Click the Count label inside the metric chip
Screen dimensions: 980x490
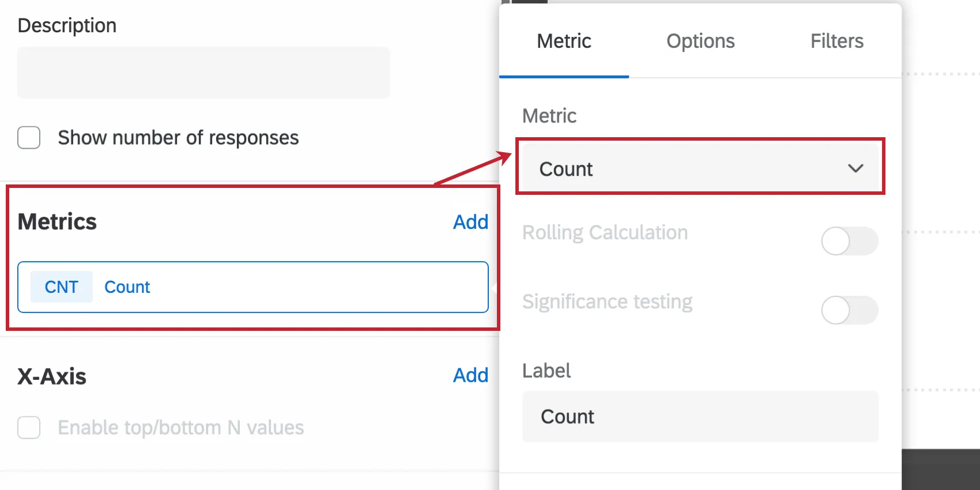tap(127, 287)
